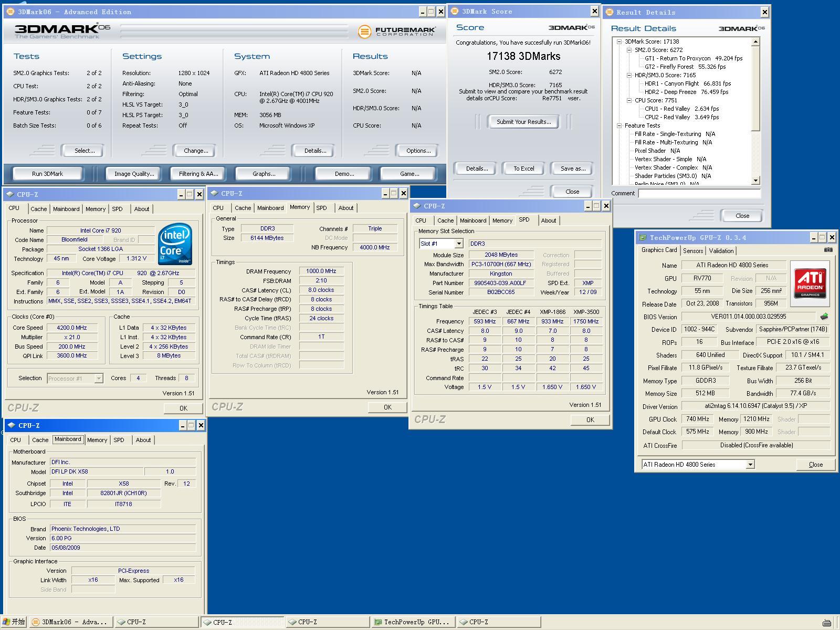
Task: Click OK in the CPU-Z SPD window
Action: [x=590, y=420]
